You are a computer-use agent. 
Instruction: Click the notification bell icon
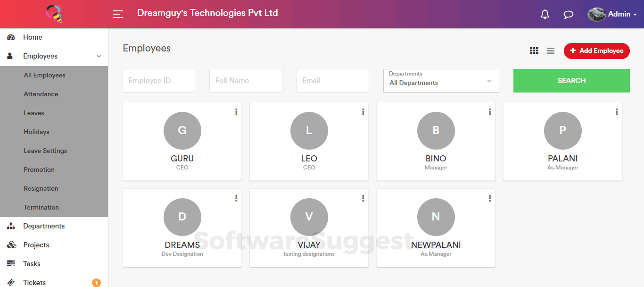[x=545, y=14]
